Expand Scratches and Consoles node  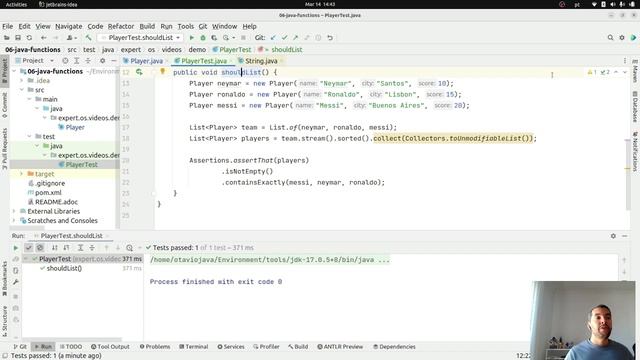[x=14, y=220]
